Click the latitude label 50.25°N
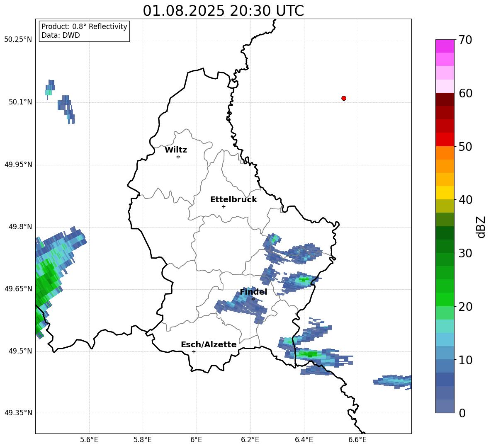This screenshot has height=448, width=491. click(x=18, y=40)
